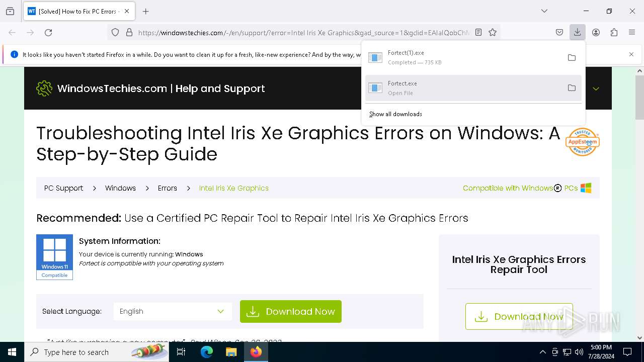The height and width of the screenshot is (362, 644).
Task: Go back to previous page
Action: point(12,33)
